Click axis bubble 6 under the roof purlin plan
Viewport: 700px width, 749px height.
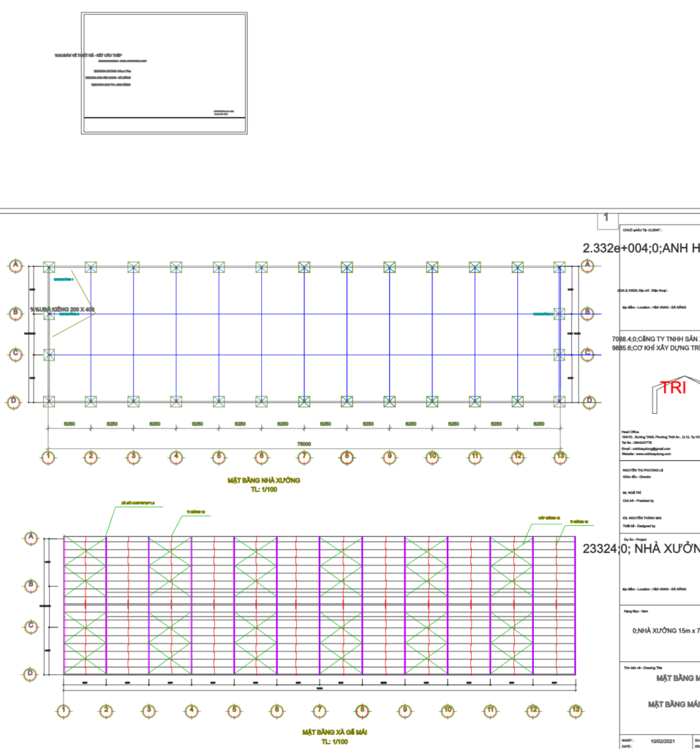[x=277, y=711]
